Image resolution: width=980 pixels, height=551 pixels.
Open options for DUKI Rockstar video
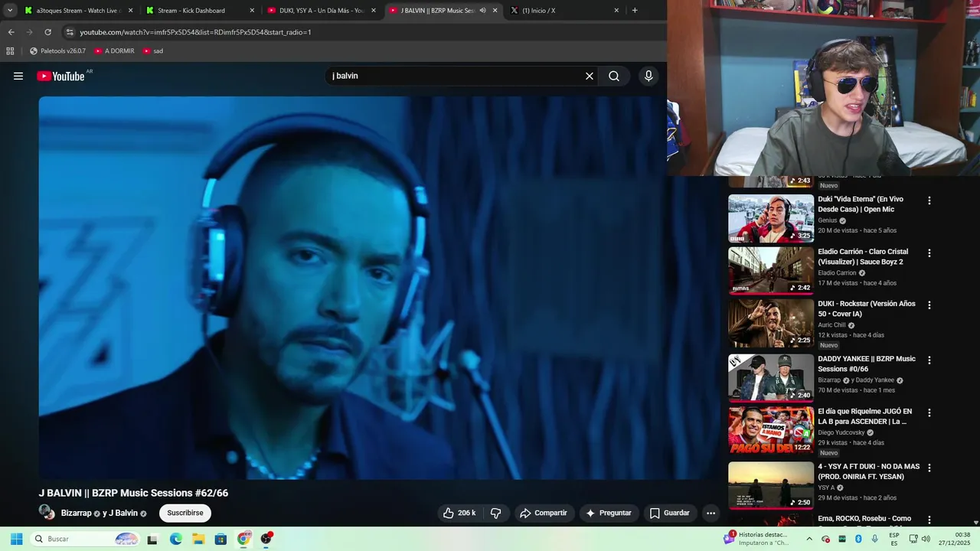click(929, 305)
